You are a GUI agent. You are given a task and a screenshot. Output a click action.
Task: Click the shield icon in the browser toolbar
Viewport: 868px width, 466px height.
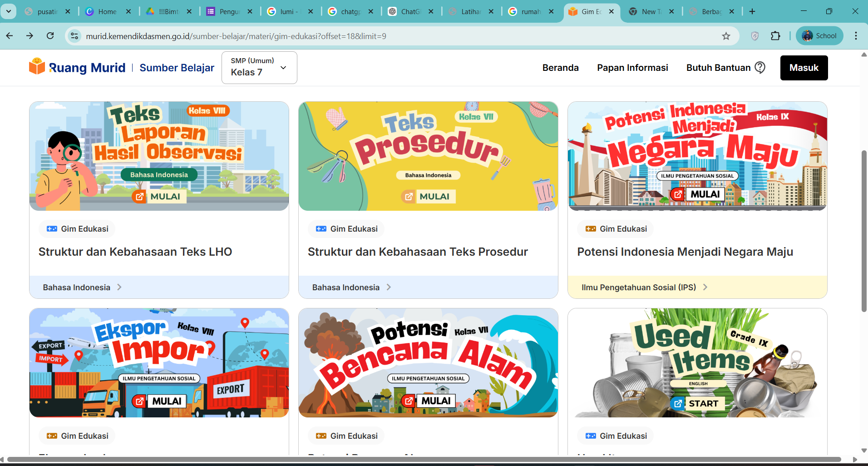[x=755, y=36]
